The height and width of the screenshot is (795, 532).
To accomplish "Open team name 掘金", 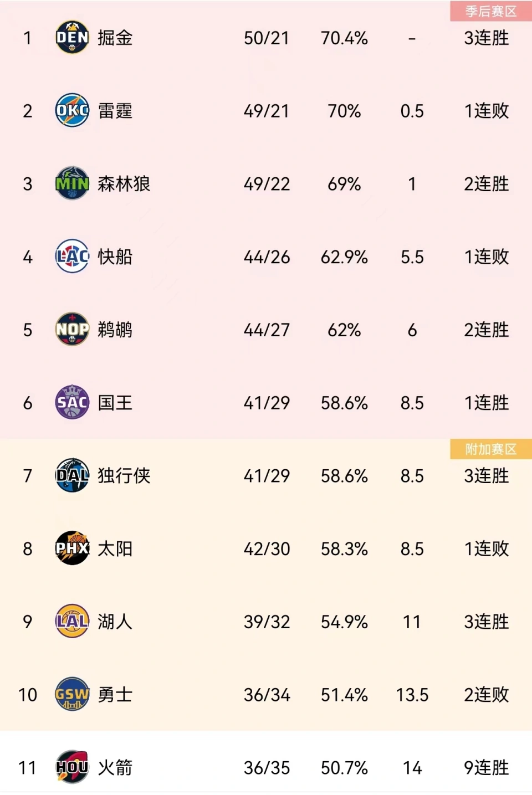I will [115, 38].
